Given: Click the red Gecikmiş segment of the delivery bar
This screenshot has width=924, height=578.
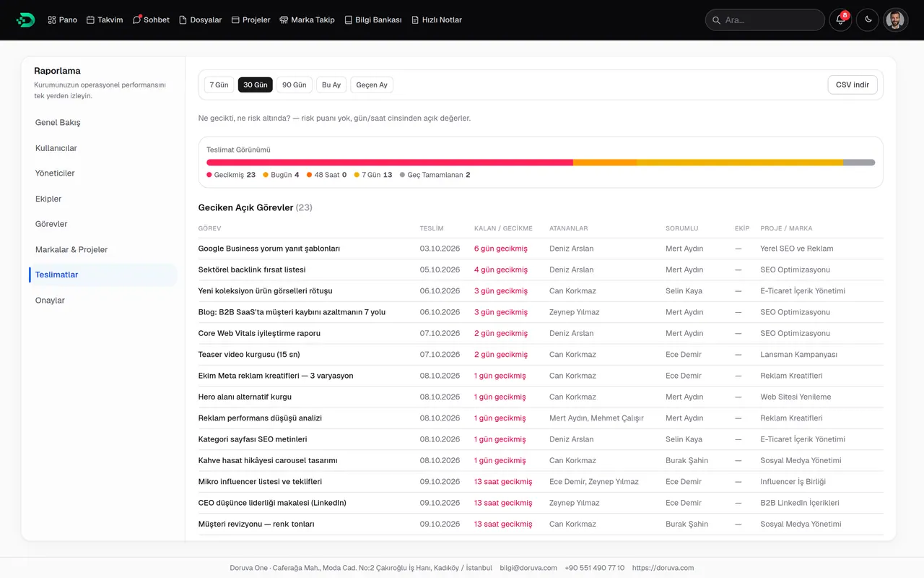Looking at the screenshot, I should click(390, 163).
